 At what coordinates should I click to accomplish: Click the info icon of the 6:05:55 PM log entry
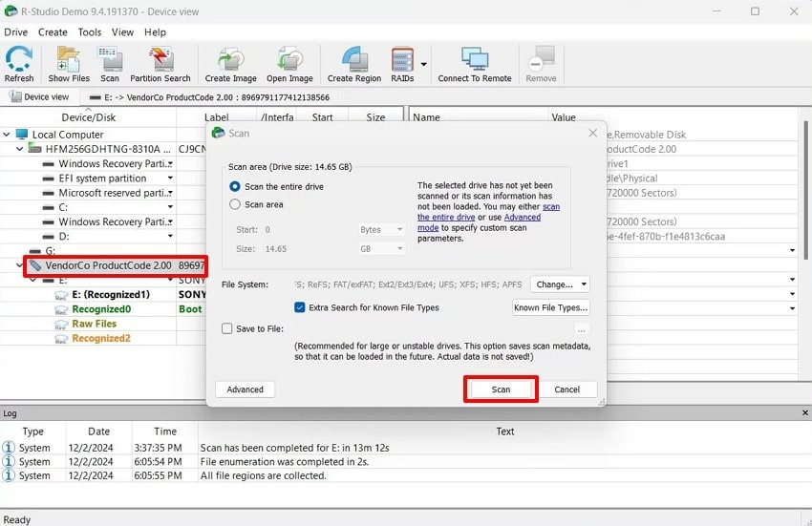tap(9, 475)
